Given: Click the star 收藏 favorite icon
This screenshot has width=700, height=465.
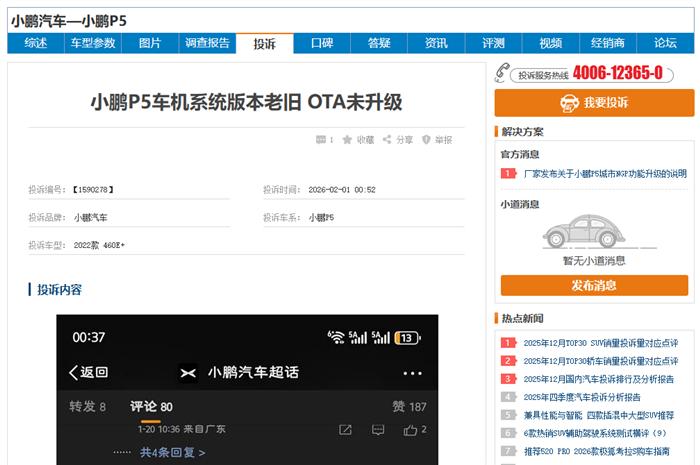Looking at the screenshot, I should 347,140.
